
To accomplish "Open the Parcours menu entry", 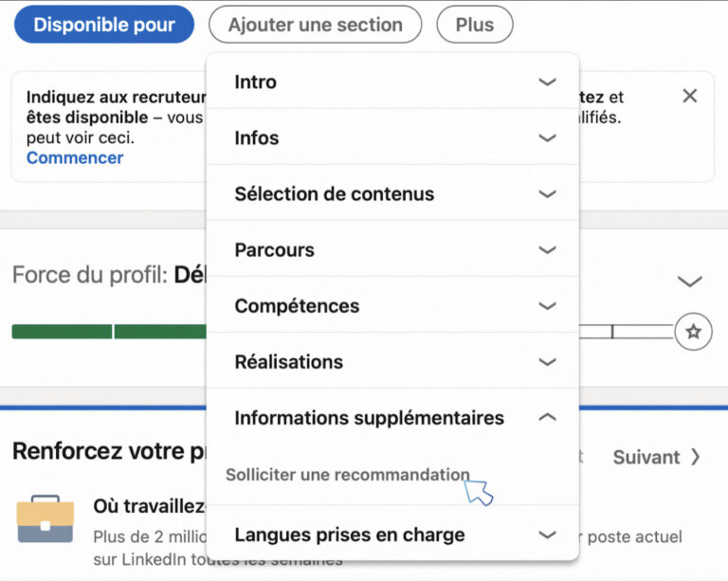I will pos(392,249).
